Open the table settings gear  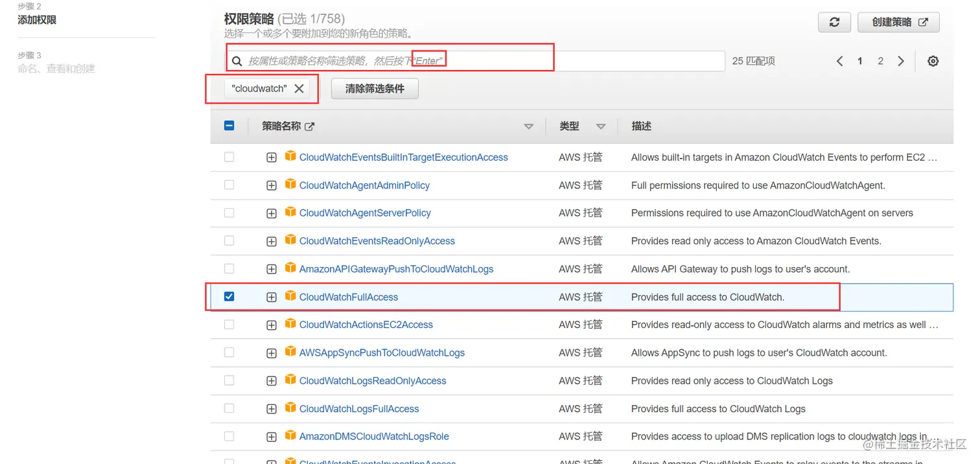tap(933, 61)
